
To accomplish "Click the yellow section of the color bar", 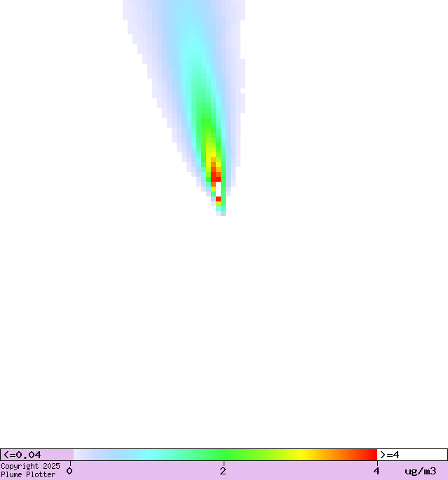I will [x=301, y=455].
